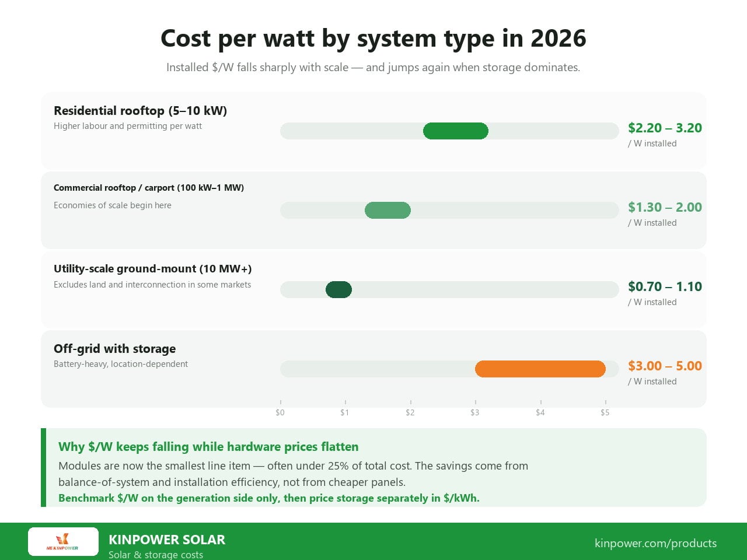747x560 pixels.
Task: Click '/ W installed' under the $2.20 – 3.20 value
Action: coord(652,143)
